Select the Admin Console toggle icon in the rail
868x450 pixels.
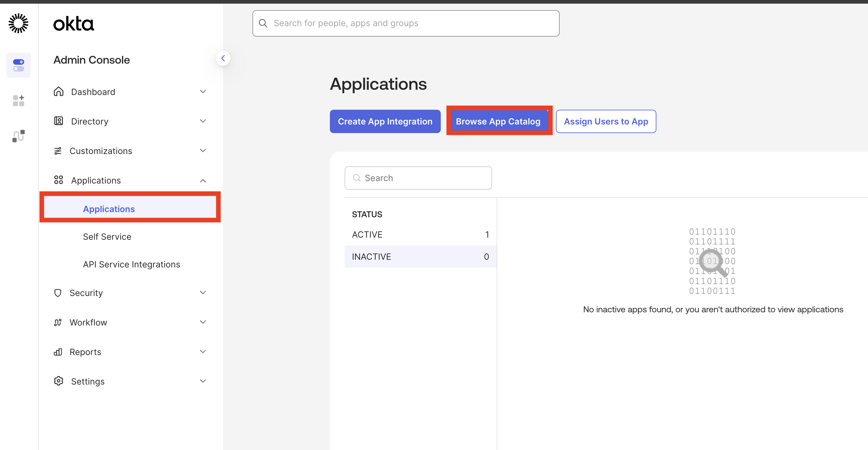[x=18, y=65]
